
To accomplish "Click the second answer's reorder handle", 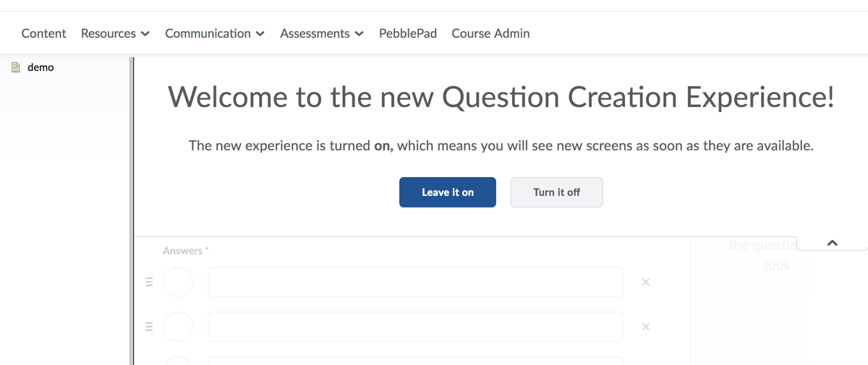I will click(x=150, y=327).
